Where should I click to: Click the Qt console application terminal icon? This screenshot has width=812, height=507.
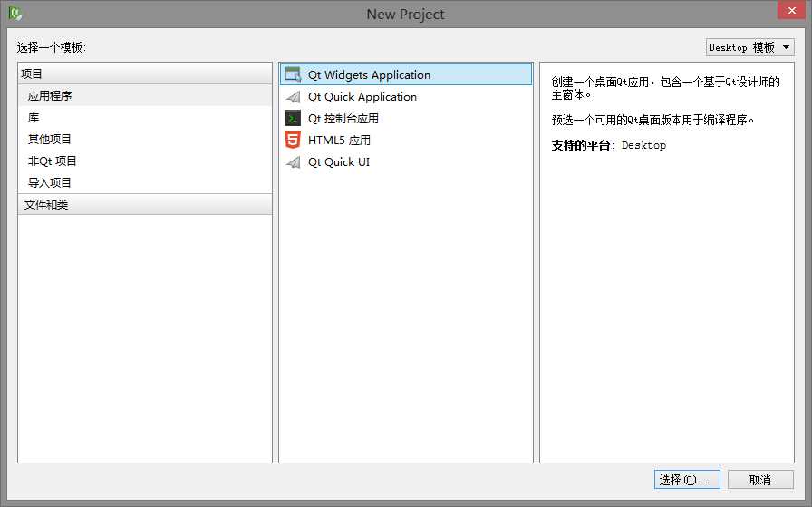click(x=293, y=118)
